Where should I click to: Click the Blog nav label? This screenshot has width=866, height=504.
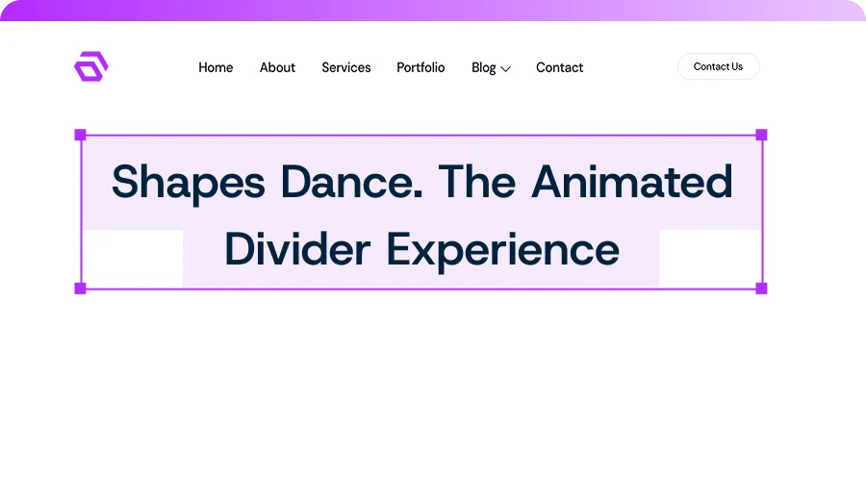[x=483, y=67]
